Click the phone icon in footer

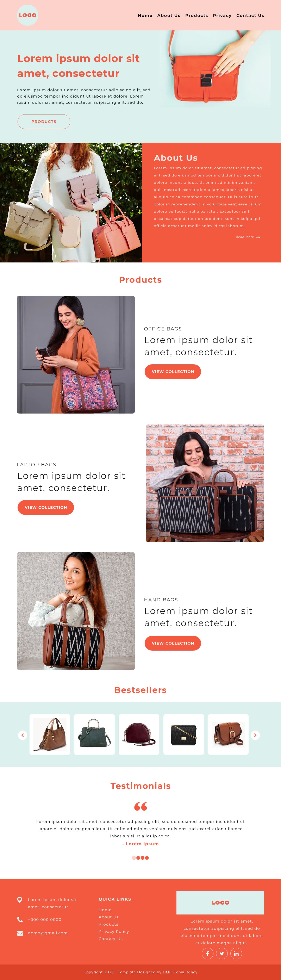pyautogui.click(x=20, y=919)
